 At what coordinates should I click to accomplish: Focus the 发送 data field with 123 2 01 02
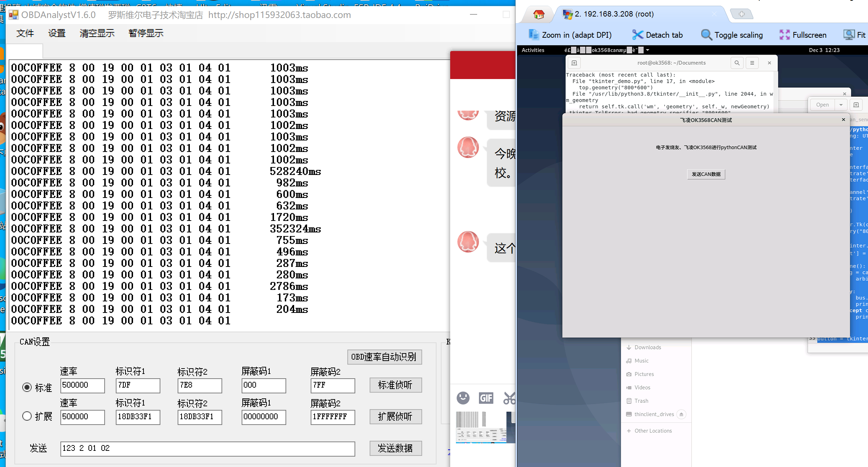[207, 449]
